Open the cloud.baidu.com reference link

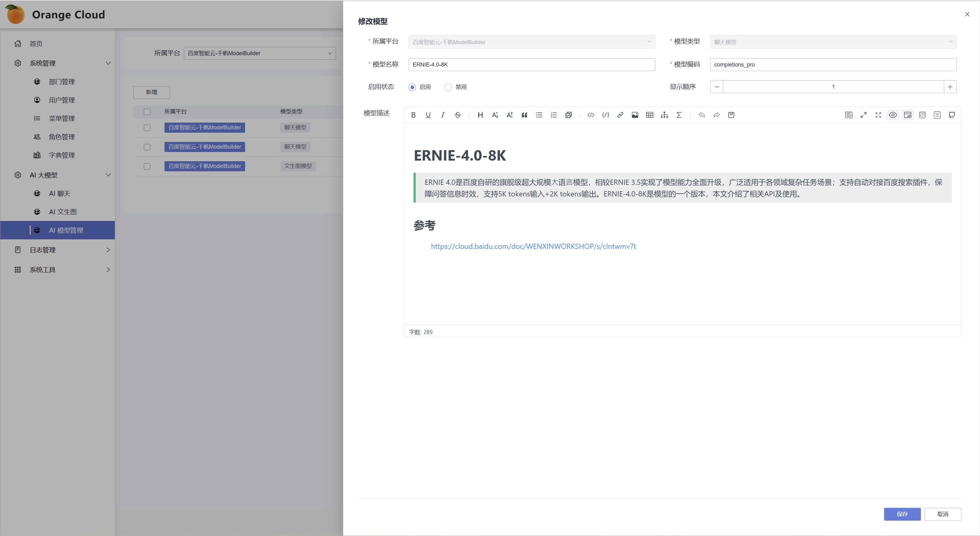pyautogui.click(x=533, y=246)
